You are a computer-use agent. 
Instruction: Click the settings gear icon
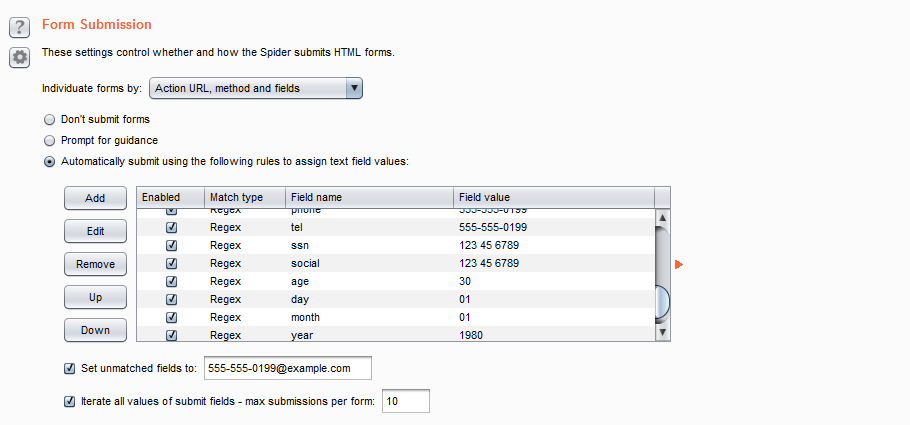[20, 57]
